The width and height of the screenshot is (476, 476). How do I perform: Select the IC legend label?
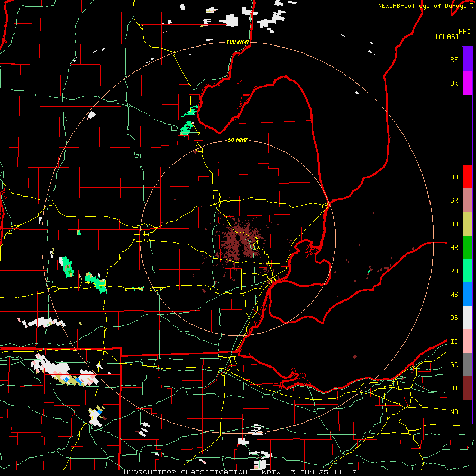tap(454, 342)
